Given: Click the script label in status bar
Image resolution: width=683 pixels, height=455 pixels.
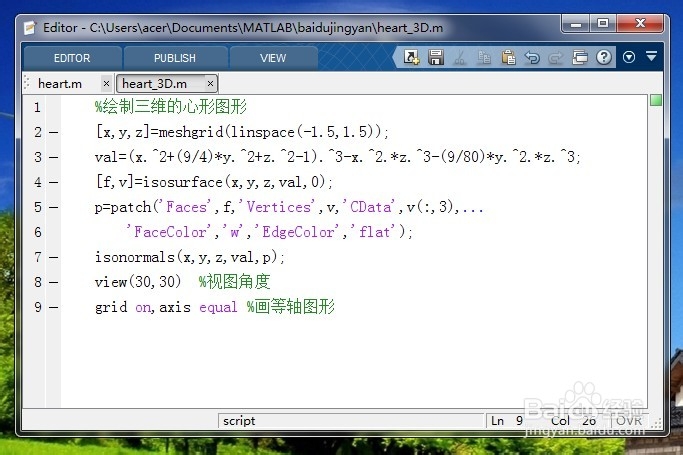Looking at the screenshot, I should [239, 421].
